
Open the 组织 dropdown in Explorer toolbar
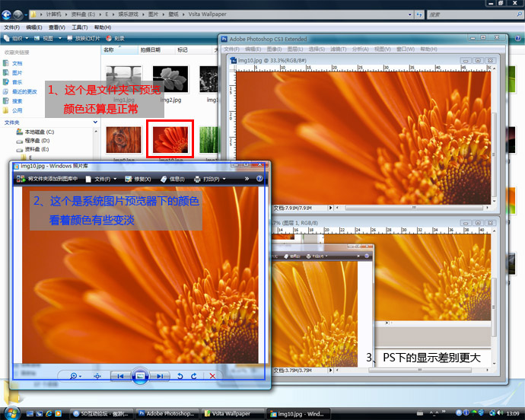coord(16,39)
